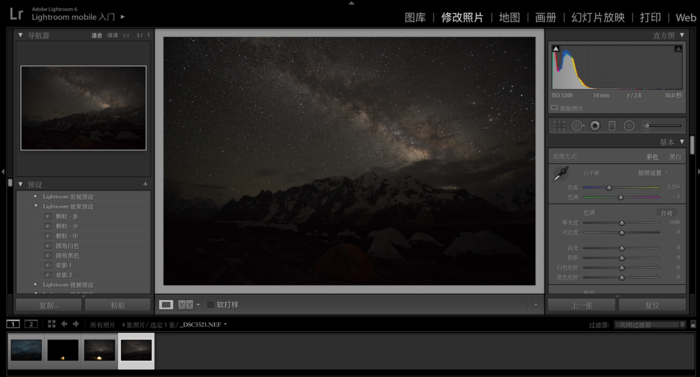Open toolbar content options dropdown
The height and width of the screenshot is (377, 700).
535,305
